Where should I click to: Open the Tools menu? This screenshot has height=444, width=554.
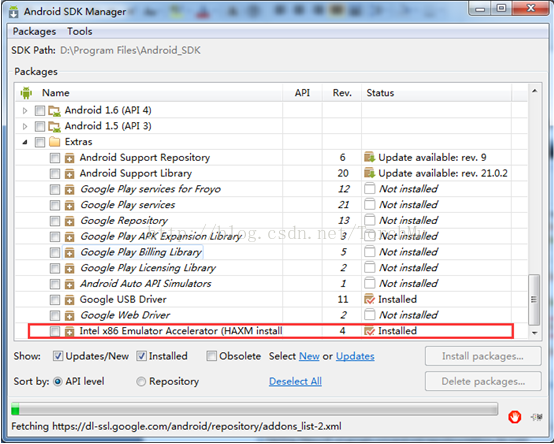point(80,31)
